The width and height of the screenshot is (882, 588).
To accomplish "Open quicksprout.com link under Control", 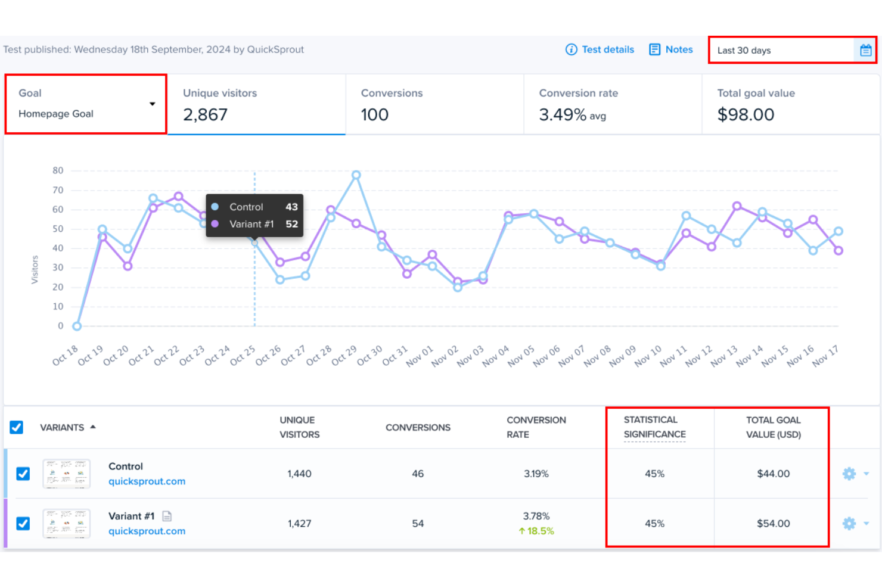I will click(x=147, y=481).
